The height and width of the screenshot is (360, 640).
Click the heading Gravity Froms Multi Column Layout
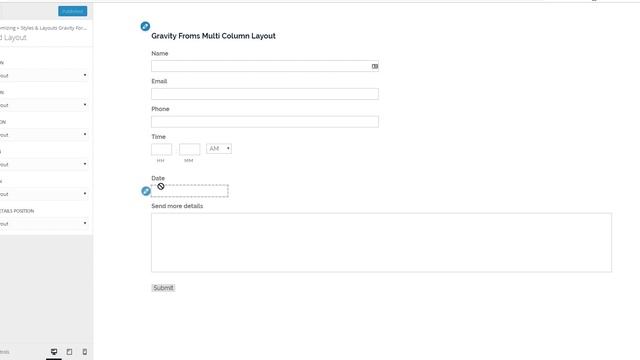click(x=213, y=36)
